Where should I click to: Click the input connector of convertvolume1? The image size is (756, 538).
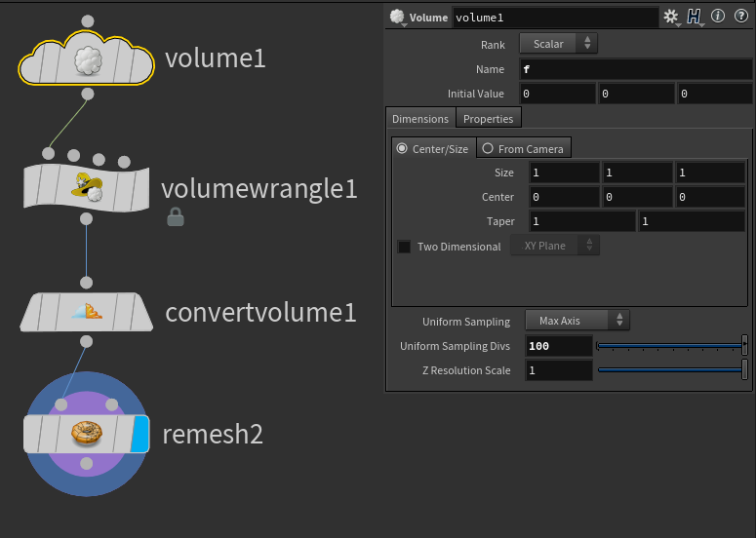86,283
